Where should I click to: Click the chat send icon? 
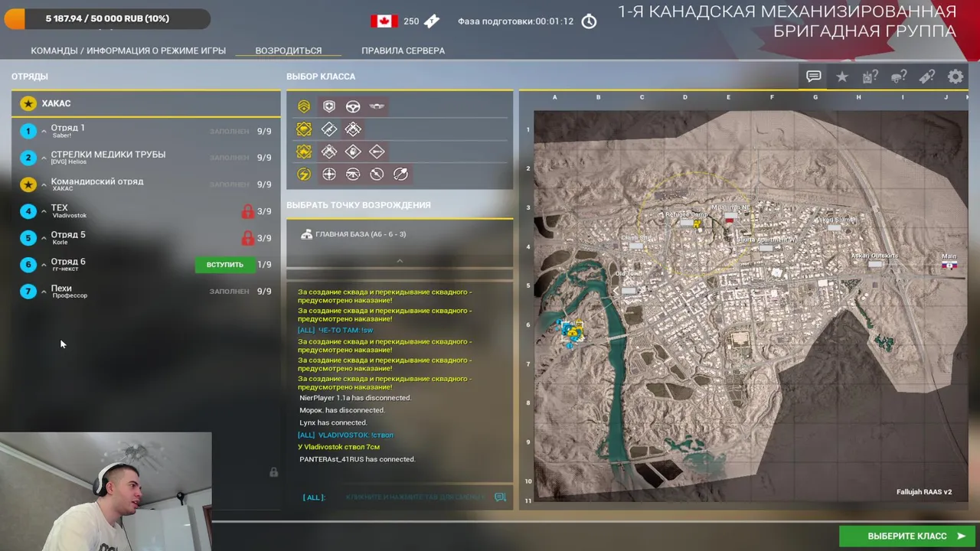(x=501, y=497)
